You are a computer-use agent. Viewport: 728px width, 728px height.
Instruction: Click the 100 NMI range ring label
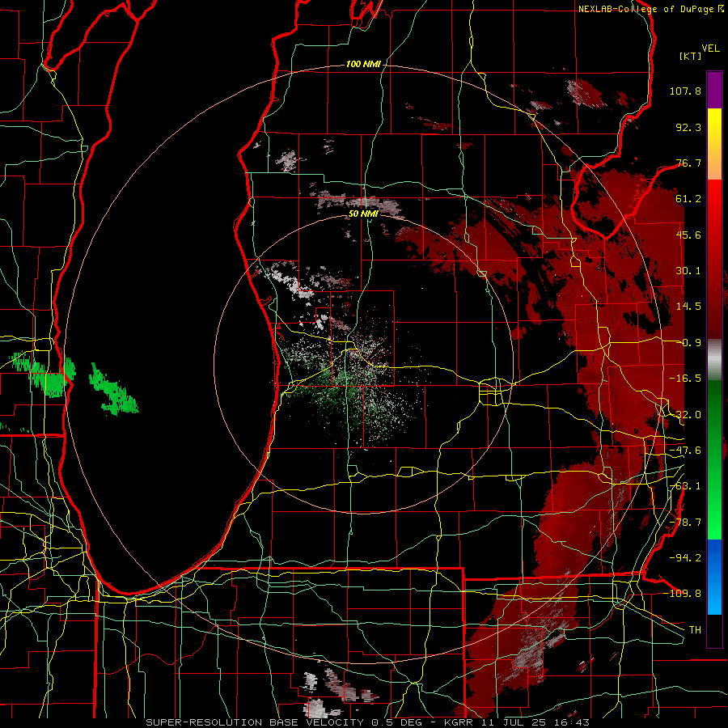363,64
